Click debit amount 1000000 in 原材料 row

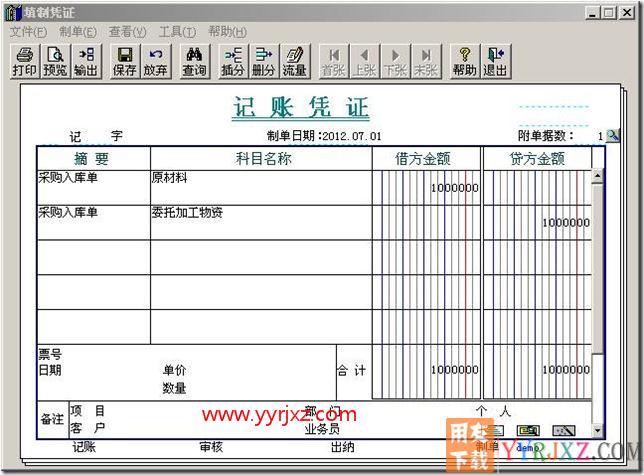[454, 188]
